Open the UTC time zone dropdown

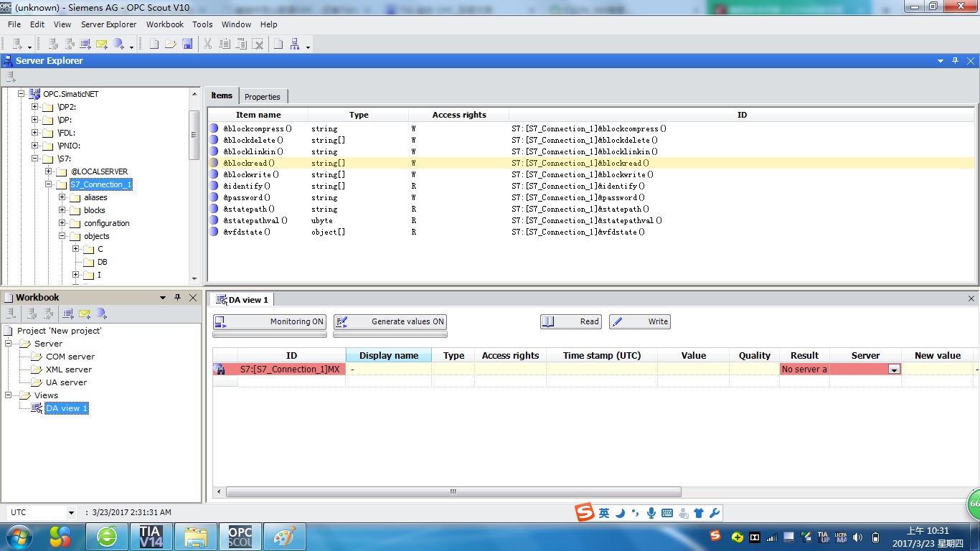tap(71, 513)
